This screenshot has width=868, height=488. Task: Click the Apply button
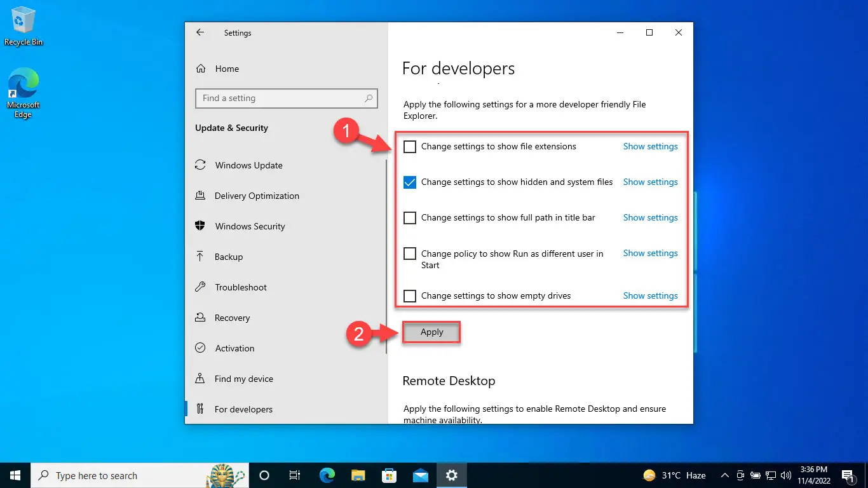[x=431, y=332]
